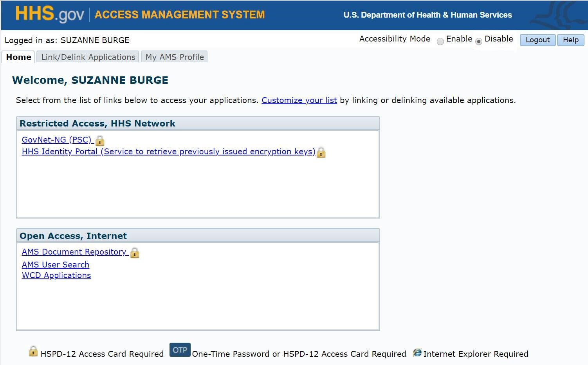Disable Accessibility Mode
This screenshot has width=588, height=365.
click(478, 41)
